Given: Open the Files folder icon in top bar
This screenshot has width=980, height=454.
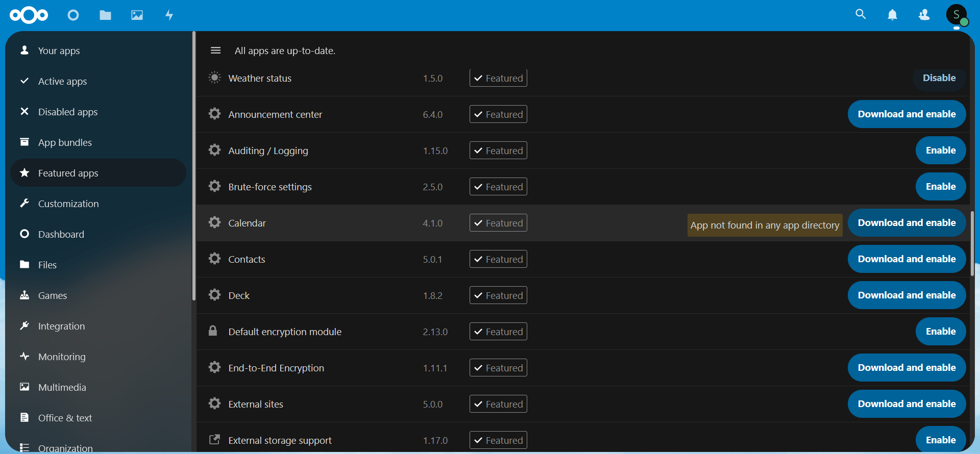Looking at the screenshot, I should point(105,15).
